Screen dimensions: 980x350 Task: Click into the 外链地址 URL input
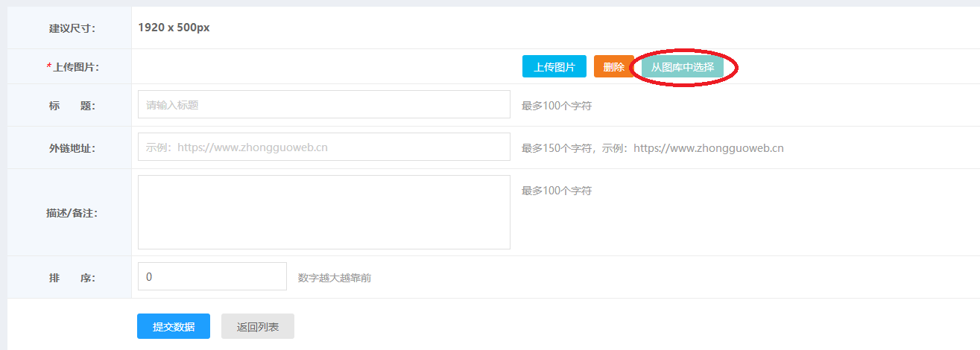[x=323, y=147]
